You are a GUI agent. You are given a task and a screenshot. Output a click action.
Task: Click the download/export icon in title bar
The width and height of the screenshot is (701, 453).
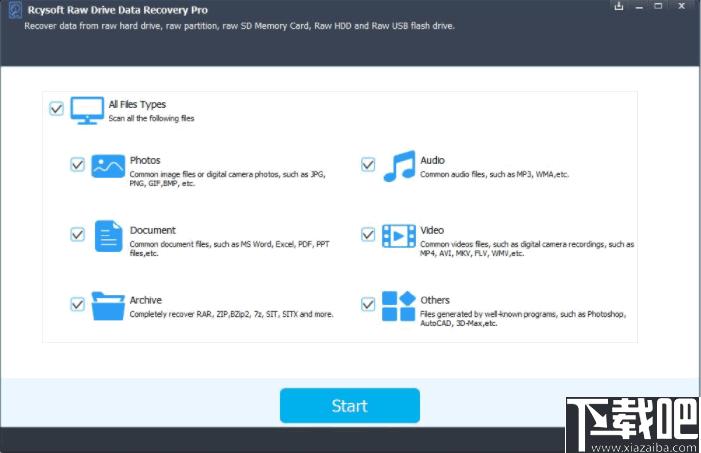(619, 6)
